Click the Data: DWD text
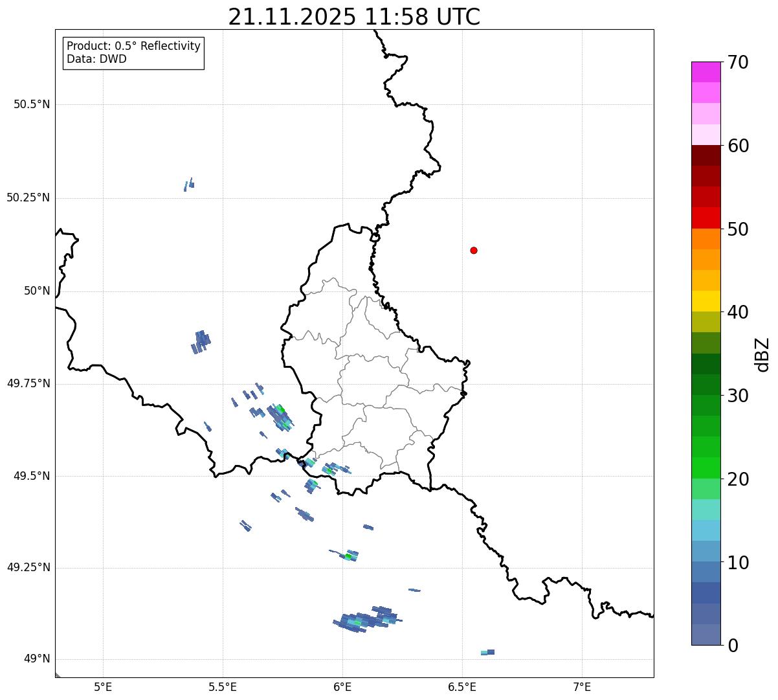778x700 pixels. coord(96,59)
